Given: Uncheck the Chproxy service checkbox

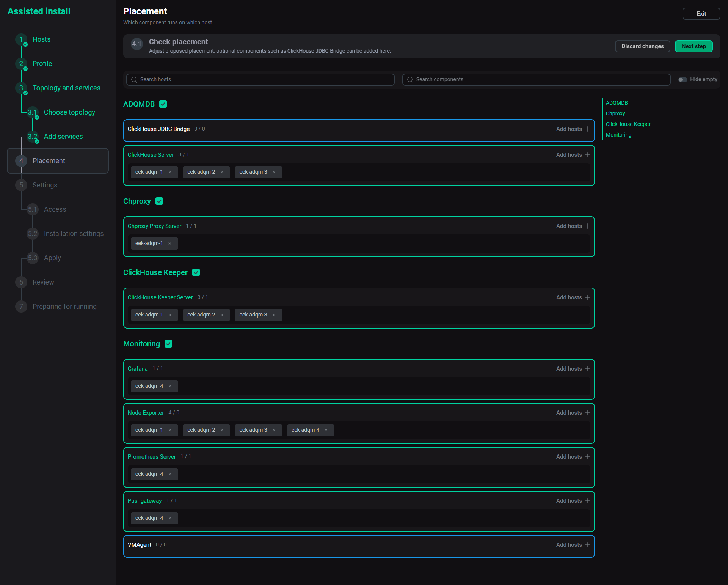Looking at the screenshot, I should point(159,201).
